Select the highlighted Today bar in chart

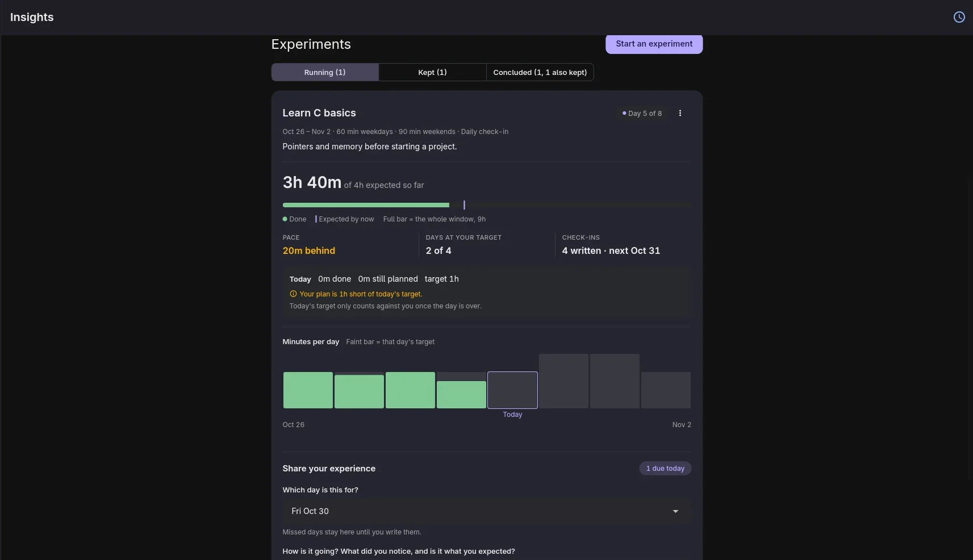[x=512, y=390]
